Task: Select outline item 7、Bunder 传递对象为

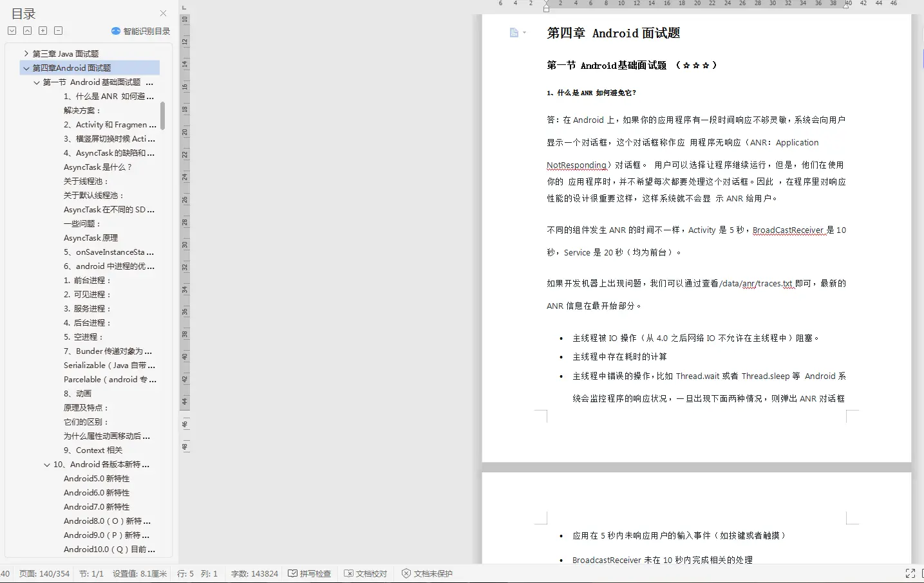Action: [108, 351]
